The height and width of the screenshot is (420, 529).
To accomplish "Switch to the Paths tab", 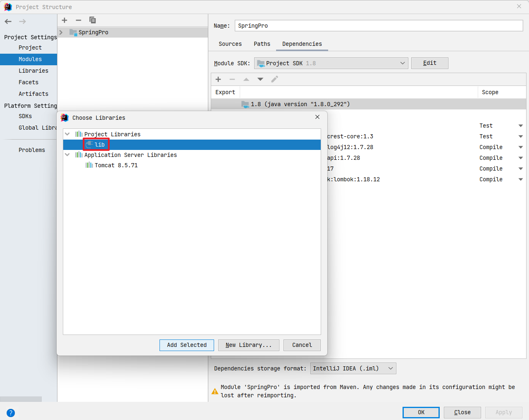I will coord(262,44).
